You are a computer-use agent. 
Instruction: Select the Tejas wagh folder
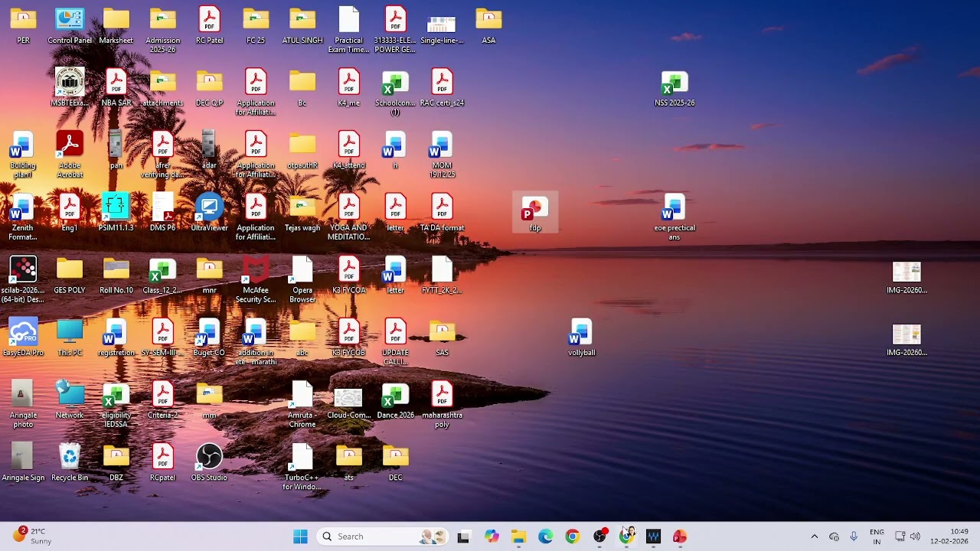click(302, 213)
